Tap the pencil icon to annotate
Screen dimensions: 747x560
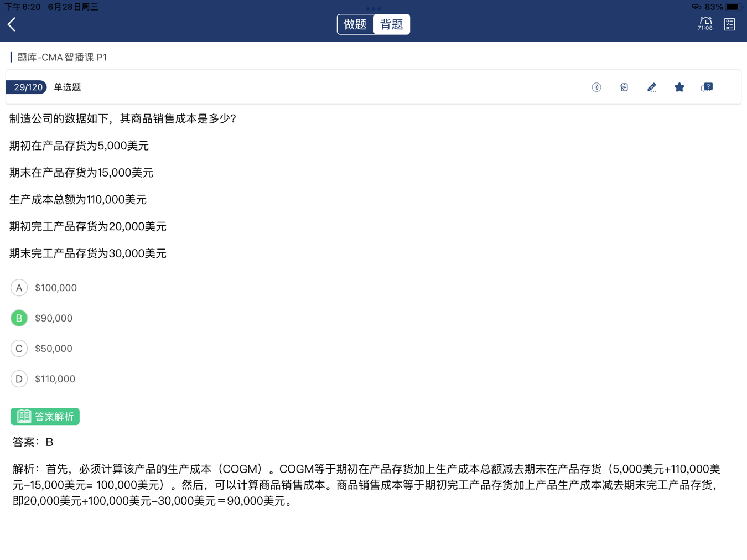pos(651,87)
